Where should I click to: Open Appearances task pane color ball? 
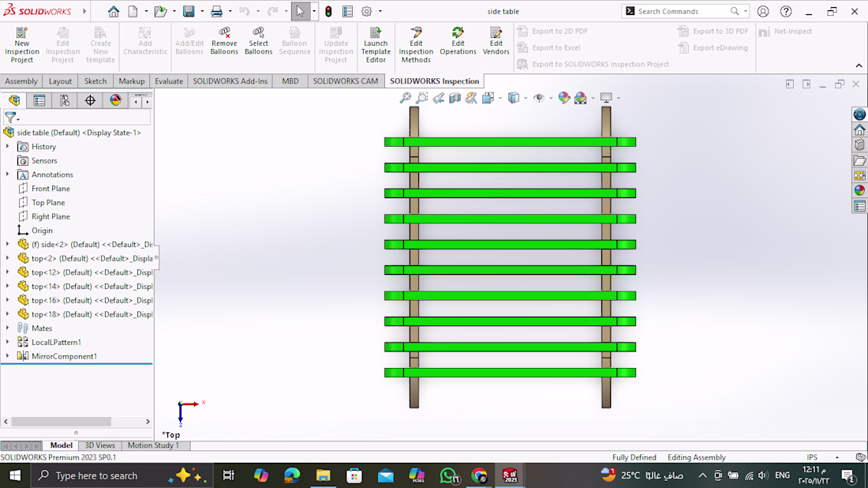tap(859, 190)
